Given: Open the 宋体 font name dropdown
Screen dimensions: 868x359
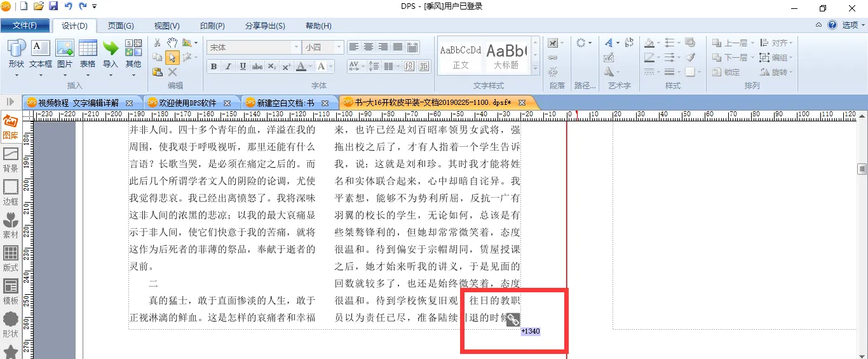Looking at the screenshot, I should tap(296, 47).
